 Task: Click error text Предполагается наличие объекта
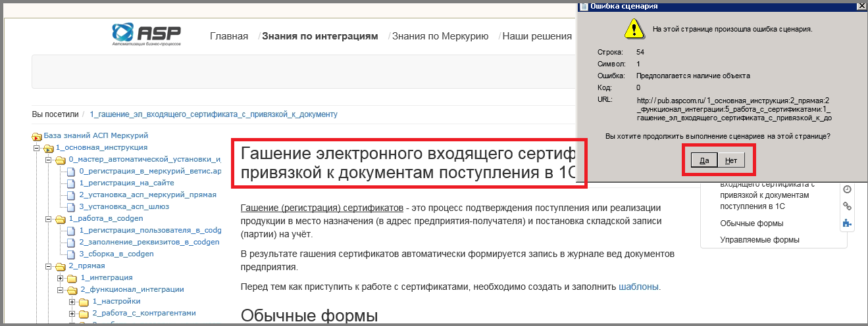pyautogui.click(x=693, y=76)
